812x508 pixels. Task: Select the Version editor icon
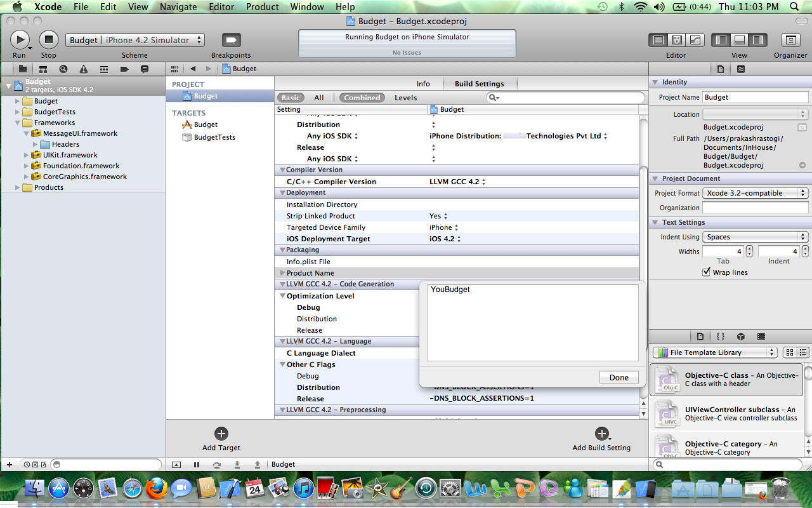[695, 40]
